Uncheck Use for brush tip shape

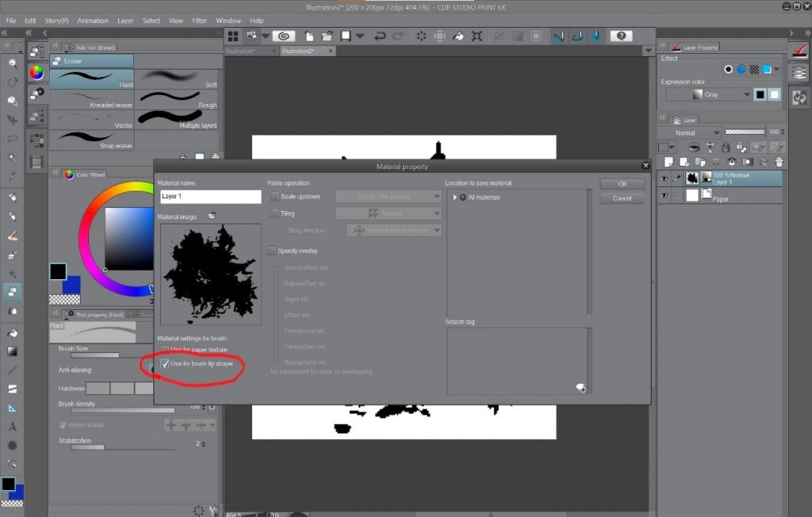tap(165, 364)
